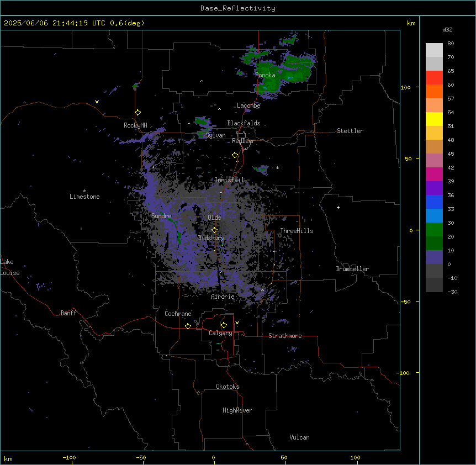The height and width of the screenshot is (465, 476).
Task: Select the Lacombe city label
Action: tap(248, 105)
